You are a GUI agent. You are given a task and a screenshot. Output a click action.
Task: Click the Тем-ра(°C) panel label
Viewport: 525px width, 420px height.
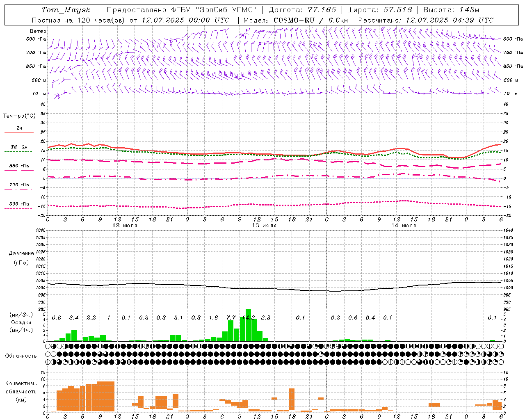[x=19, y=116]
